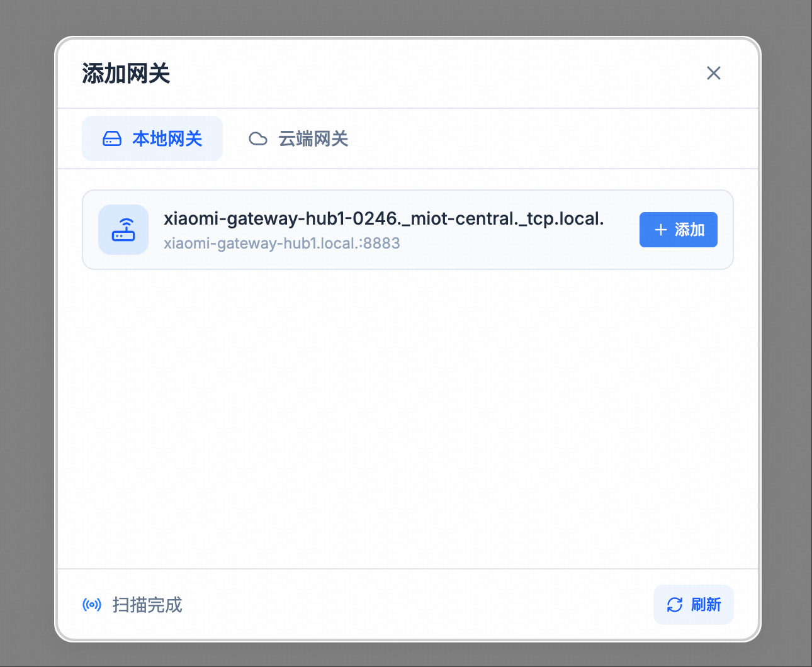812x667 pixels.
Task: Click the refresh circular arrows icon
Action: pyautogui.click(x=675, y=605)
